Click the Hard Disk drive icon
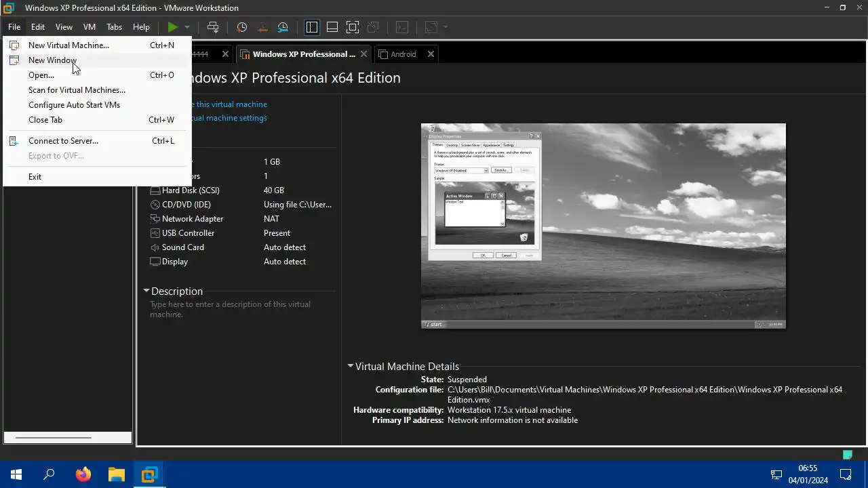Viewport: 868px width, 488px height. pyautogui.click(x=155, y=190)
